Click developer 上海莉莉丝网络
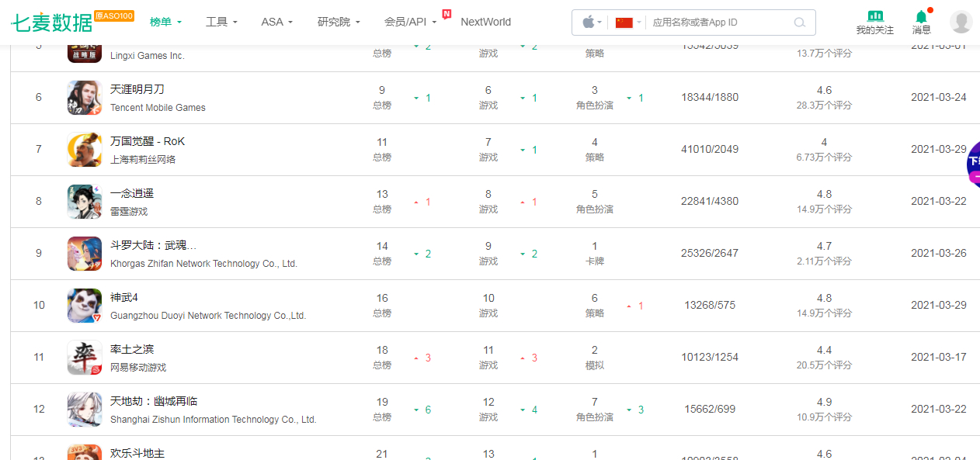The width and height of the screenshot is (980, 460). [x=143, y=160]
